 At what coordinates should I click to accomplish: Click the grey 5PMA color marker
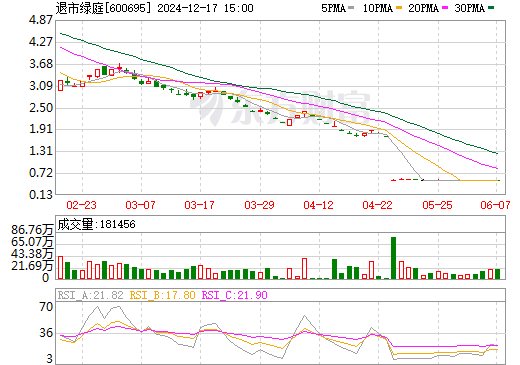pyautogui.click(x=351, y=7)
